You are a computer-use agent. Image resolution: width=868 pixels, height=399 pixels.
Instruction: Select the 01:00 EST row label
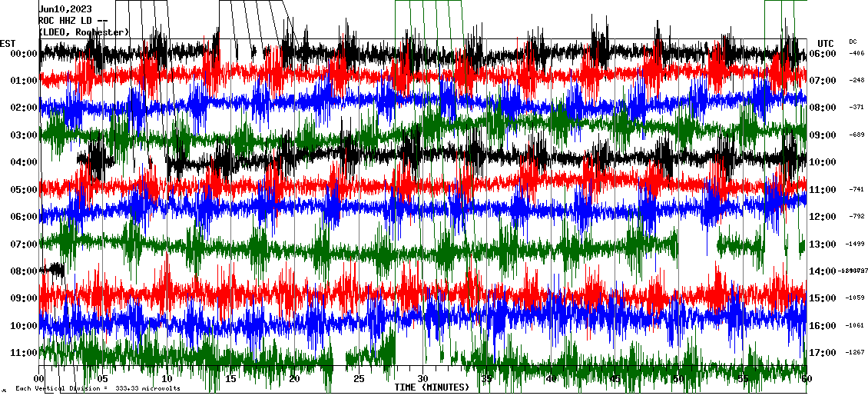23,81
